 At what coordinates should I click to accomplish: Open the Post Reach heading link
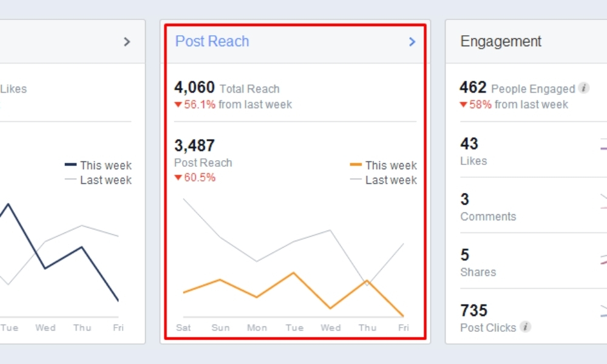tap(212, 41)
